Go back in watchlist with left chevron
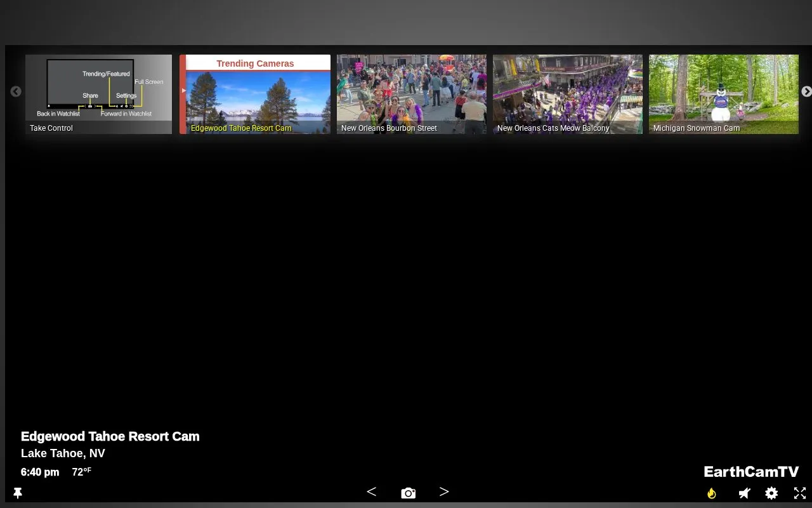Viewport: 812px width, 508px height. pyautogui.click(x=372, y=491)
